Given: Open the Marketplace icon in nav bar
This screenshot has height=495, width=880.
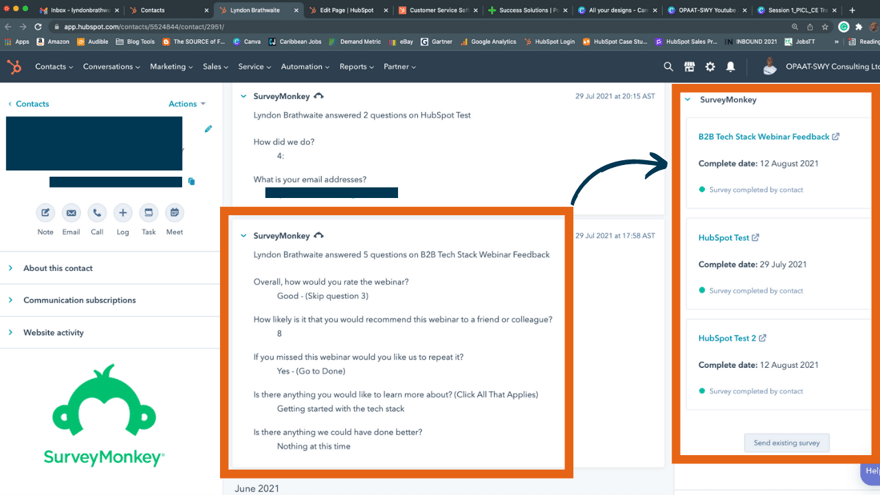Looking at the screenshot, I should (x=689, y=67).
